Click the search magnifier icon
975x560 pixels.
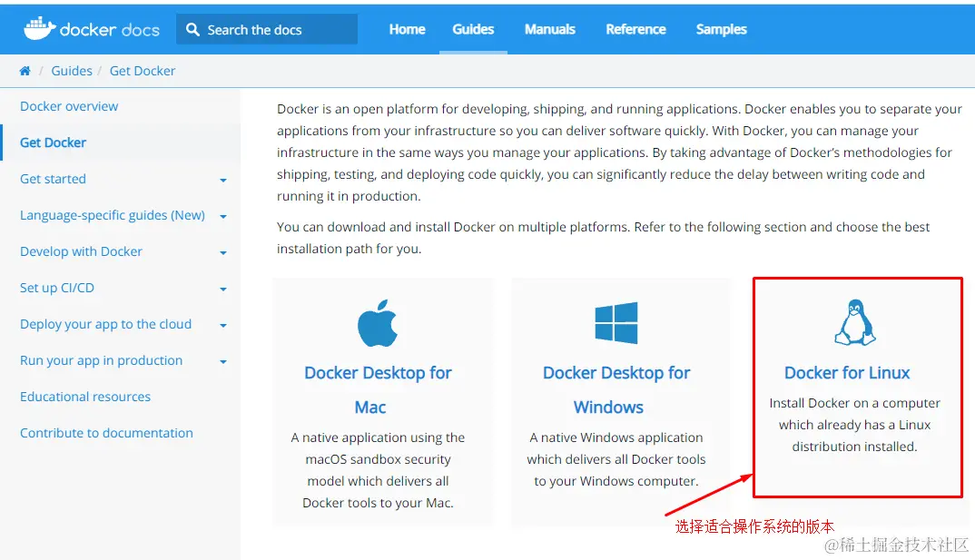coord(192,29)
